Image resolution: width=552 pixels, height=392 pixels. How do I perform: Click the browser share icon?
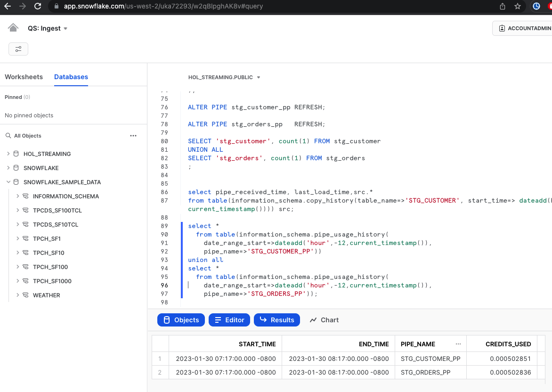pos(502,7)
